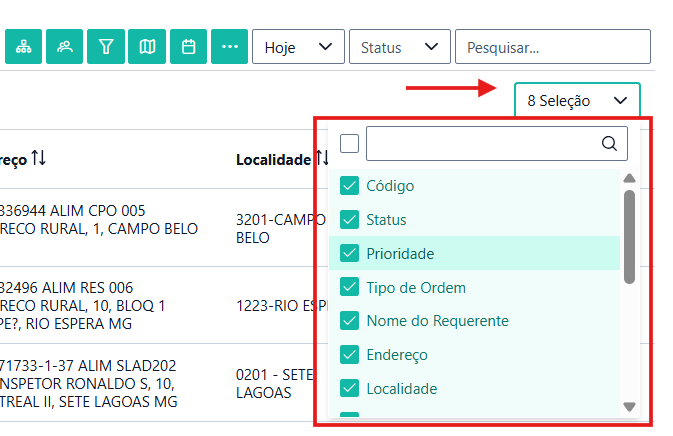Click the Nome do Requerente option
Viewport: 673px width, 436px height.
(x=437, y=321)
